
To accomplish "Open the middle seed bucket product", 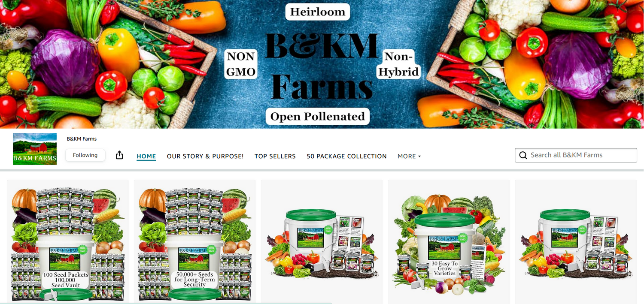I will (322, 242).
